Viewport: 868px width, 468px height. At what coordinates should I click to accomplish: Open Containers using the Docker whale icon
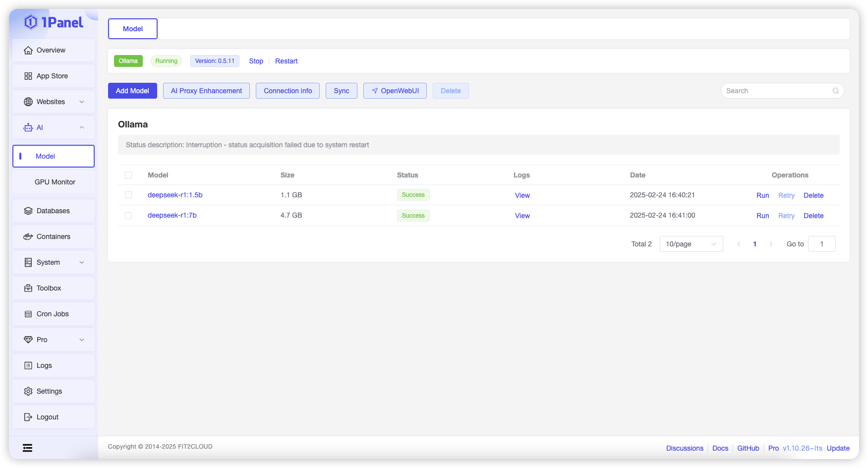tap(28, 237)
